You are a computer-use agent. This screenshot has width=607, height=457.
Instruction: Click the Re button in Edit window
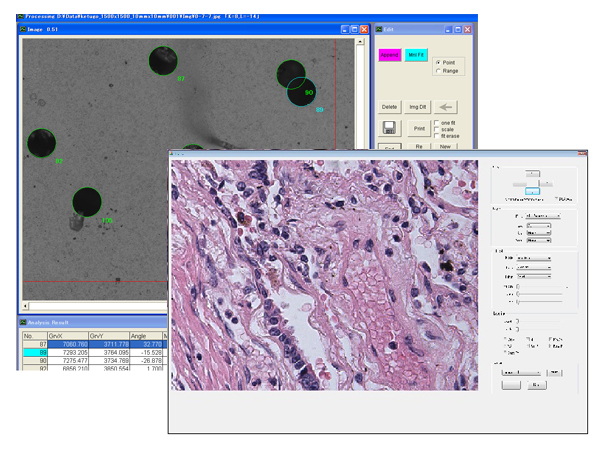click(x=419, y=147)
